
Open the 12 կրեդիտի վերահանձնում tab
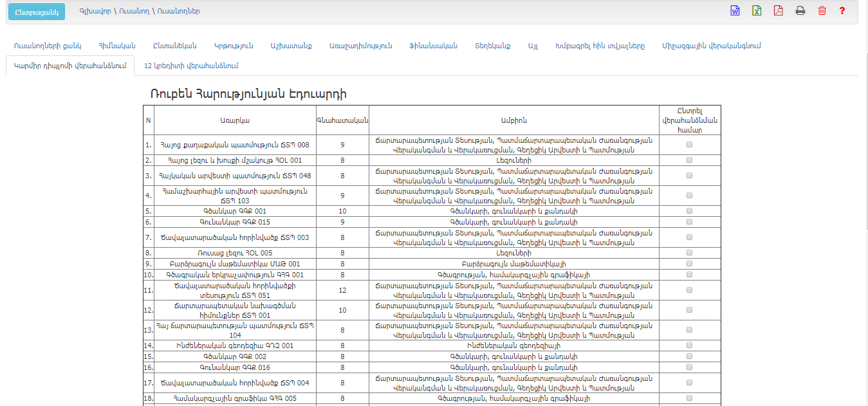pos(191,65)
